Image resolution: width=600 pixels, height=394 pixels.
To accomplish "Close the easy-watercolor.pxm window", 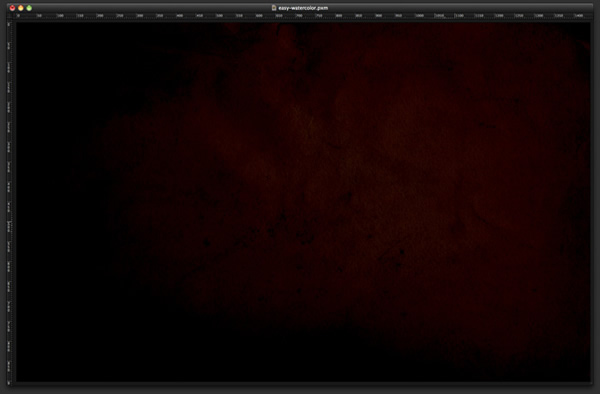I will [x=12, y=8].
